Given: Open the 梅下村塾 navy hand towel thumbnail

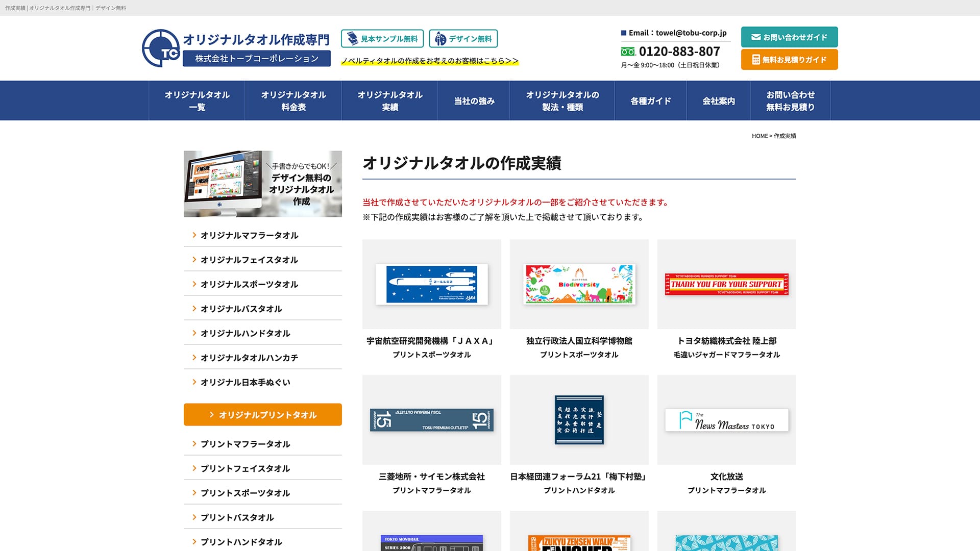Looking at the screenshot, I should coord(579,420).
